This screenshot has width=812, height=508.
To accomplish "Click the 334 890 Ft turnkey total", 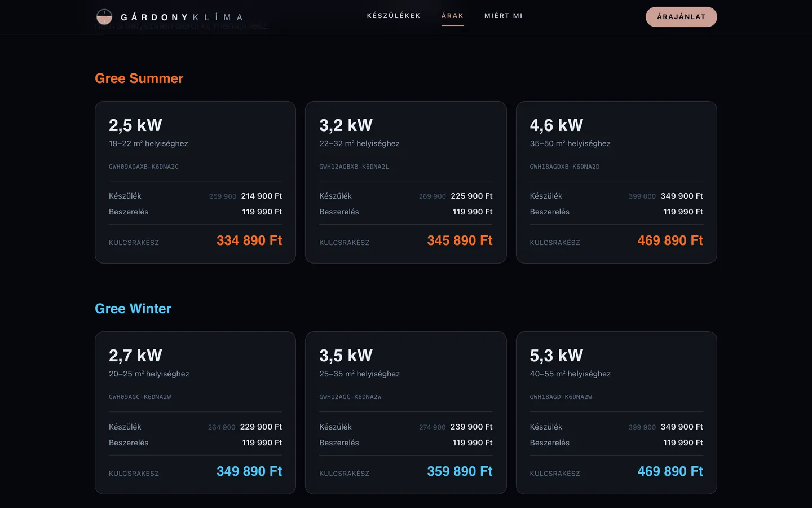I will (x=249, y=240).
